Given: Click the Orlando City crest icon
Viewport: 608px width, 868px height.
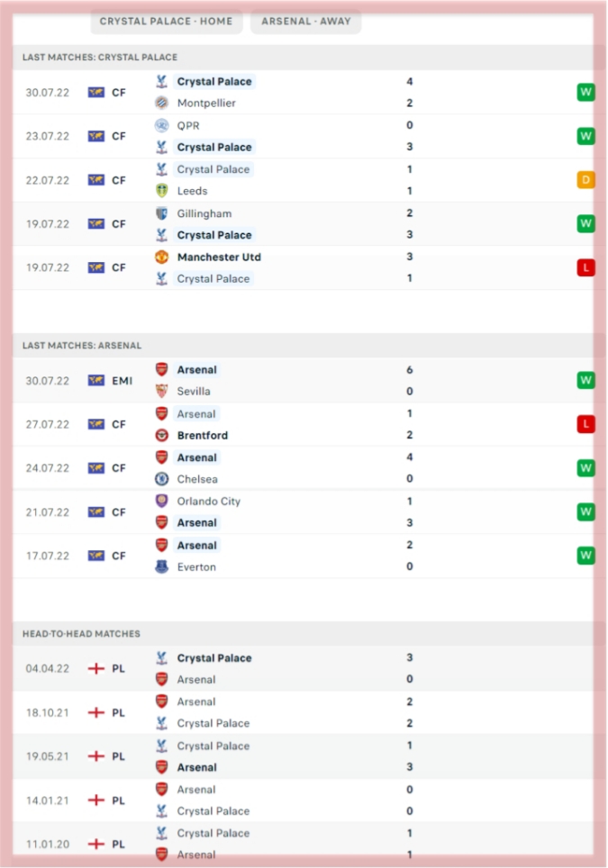Looking at the screenshot, I should click(162, 502).
